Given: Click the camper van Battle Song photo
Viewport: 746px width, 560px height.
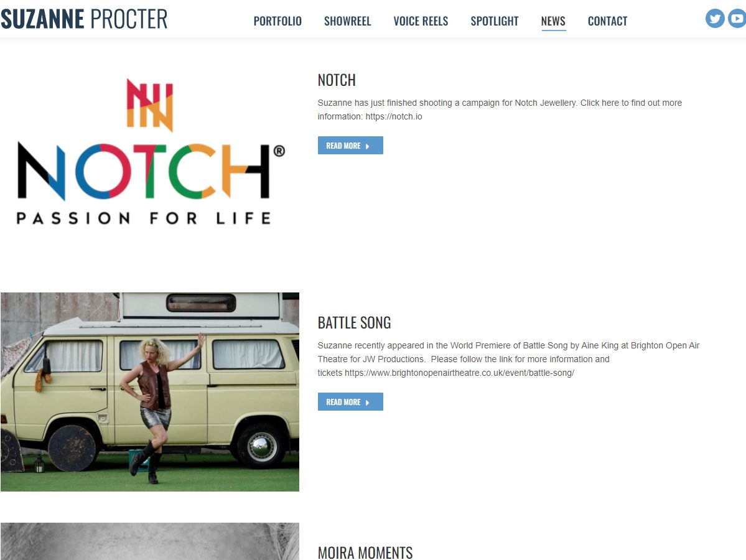Looking at the screenshot, I should coord(150,391).
